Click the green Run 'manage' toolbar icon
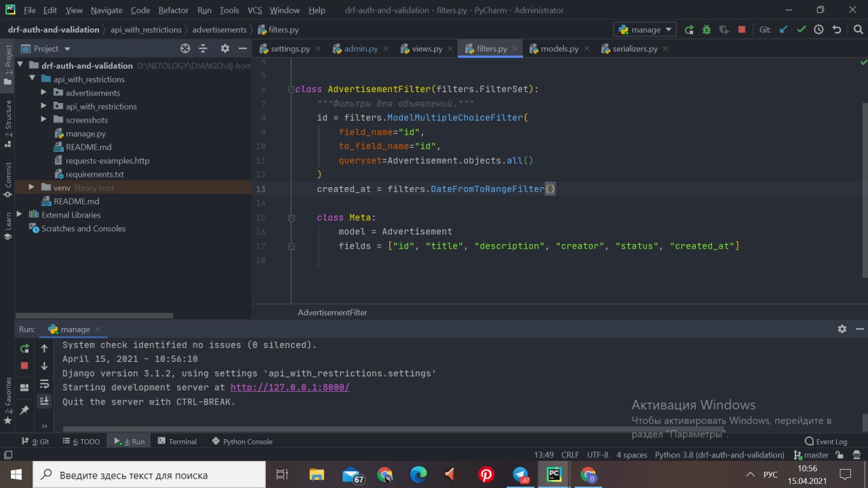Screen dimensions: 868x488 (689, 30)
